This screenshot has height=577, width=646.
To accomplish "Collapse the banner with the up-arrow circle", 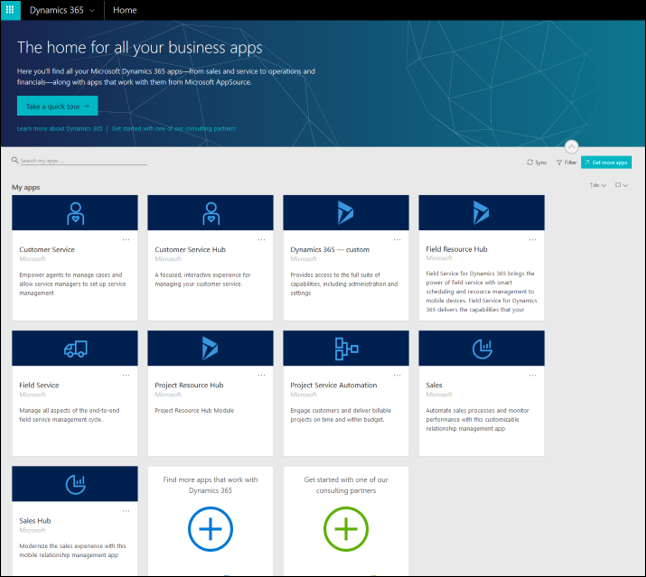I will 571,147.
